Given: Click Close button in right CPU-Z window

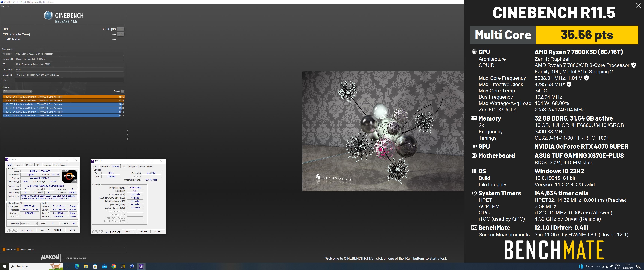Looking at the screenshot, I should pos(158,231).
